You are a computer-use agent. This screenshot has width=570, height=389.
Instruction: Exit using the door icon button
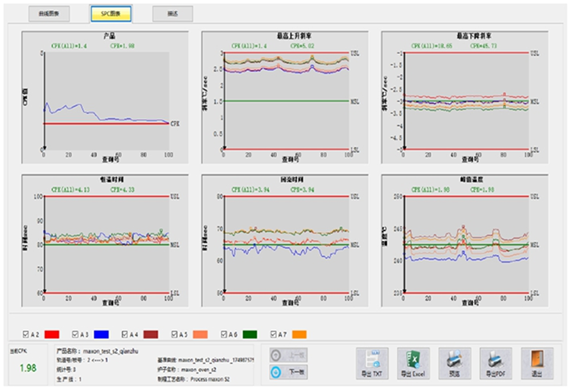click(537, 363)
